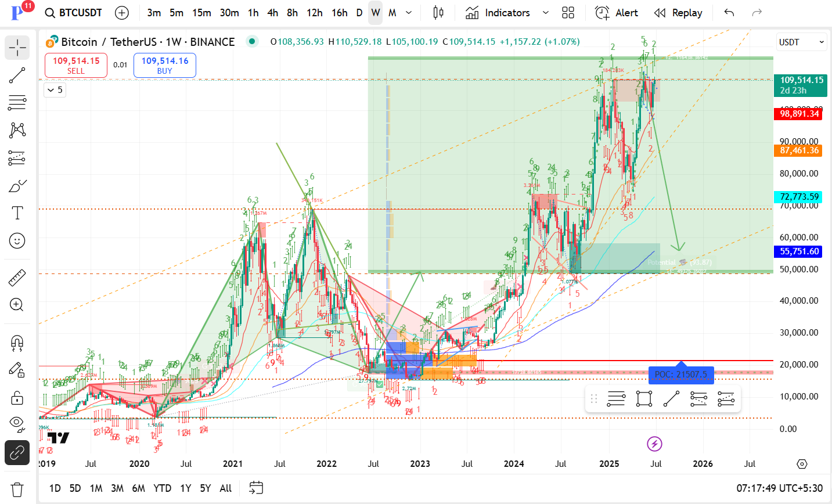Set the range to 3M
The height and width of the screenshot is (504, 832).
pos(117,488)
